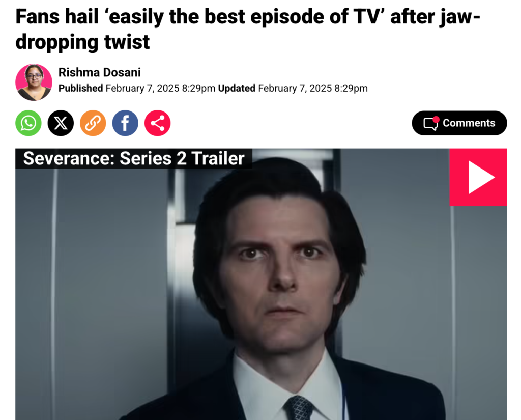This screenshot has width=521, height=420.
Task: Share the article on X
Action: 61,123
